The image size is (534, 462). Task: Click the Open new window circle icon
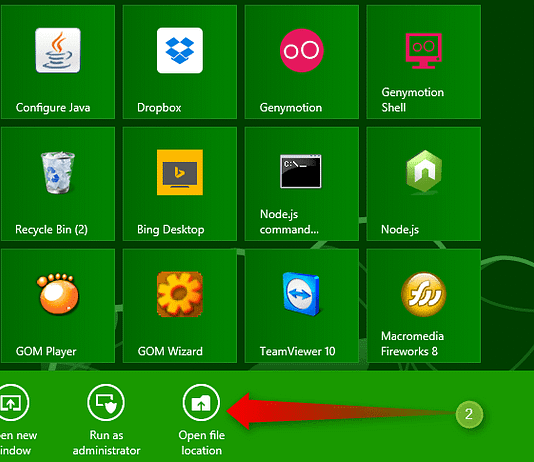pyautogui.click(x=11, y=403)
